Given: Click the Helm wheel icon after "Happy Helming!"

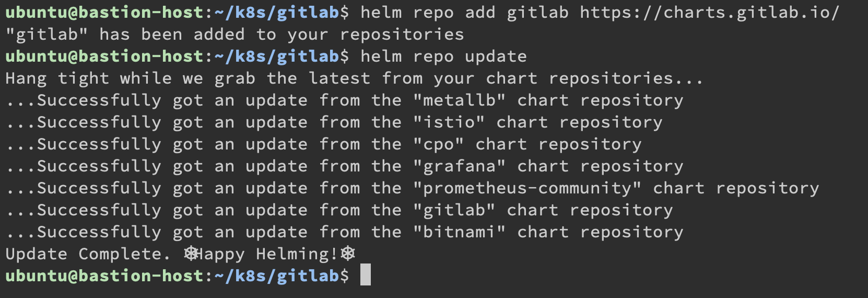Looking at the screenshot, I should [348, 254].
